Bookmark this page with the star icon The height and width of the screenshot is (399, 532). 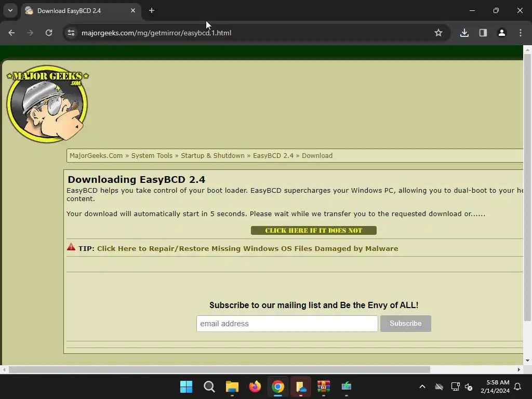tap(438, 33)
